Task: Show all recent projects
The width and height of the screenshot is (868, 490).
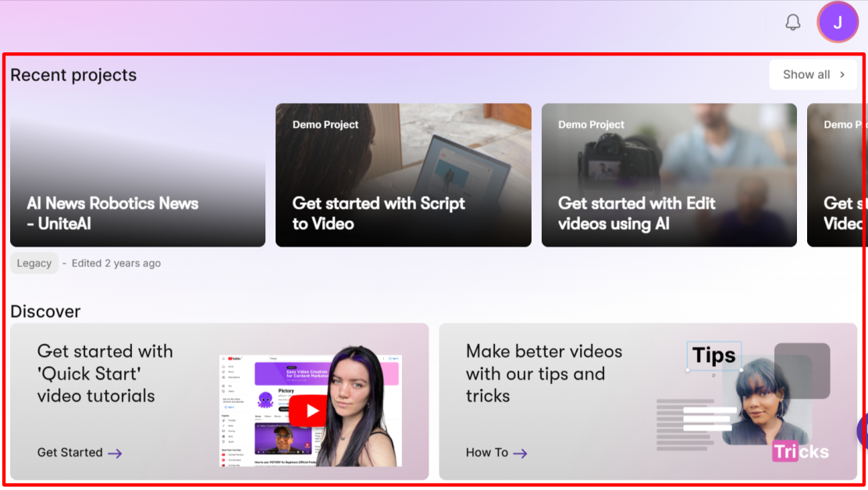Action: pyautogui.click(x=813, y=75)
